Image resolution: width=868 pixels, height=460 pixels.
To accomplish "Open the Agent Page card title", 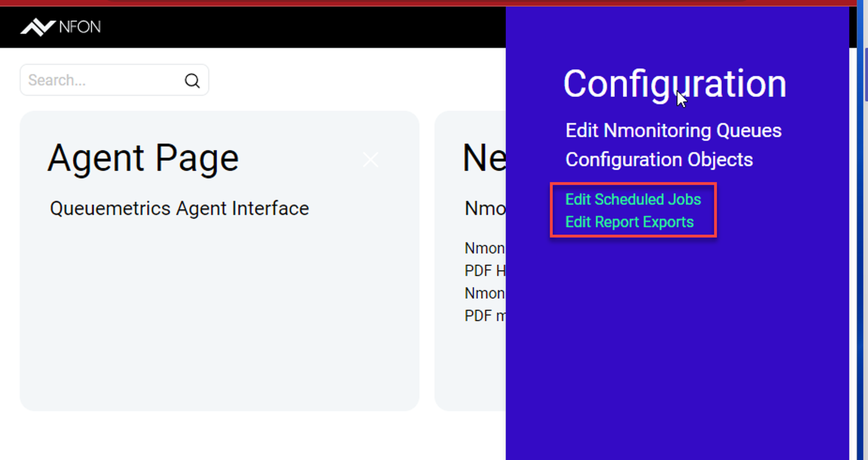I will (143, 159).
